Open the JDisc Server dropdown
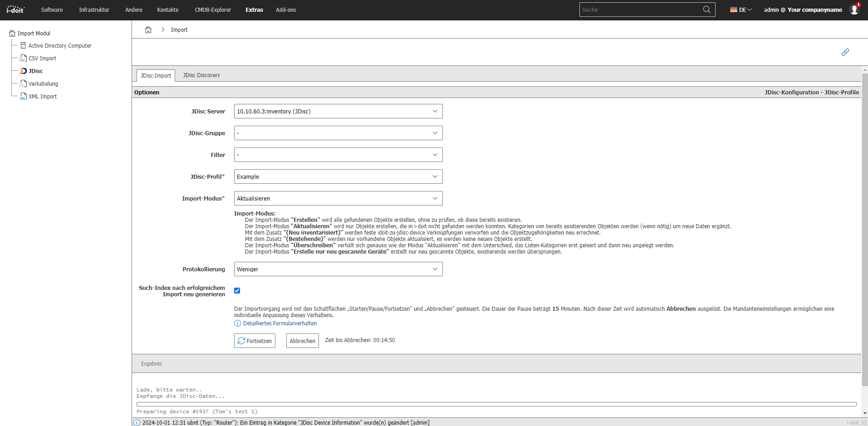The width and height of the screenshot is (868, 426). click(338, 111)
